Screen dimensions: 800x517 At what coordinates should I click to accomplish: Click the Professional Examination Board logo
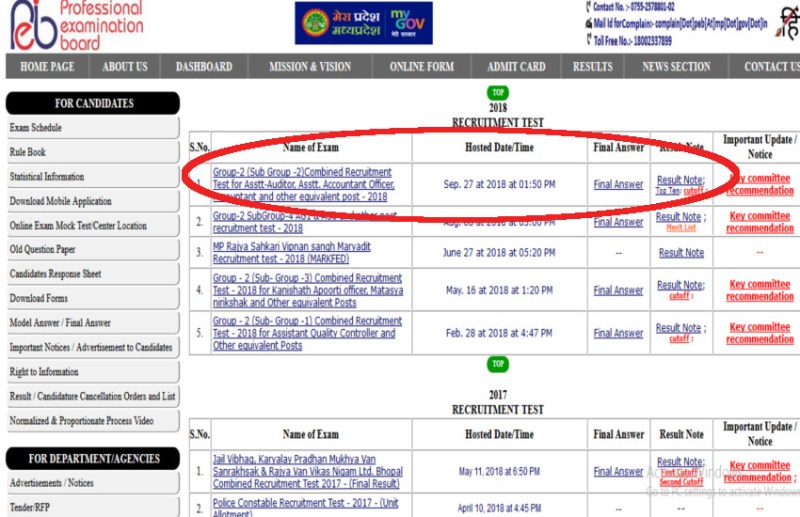[75, 25]
